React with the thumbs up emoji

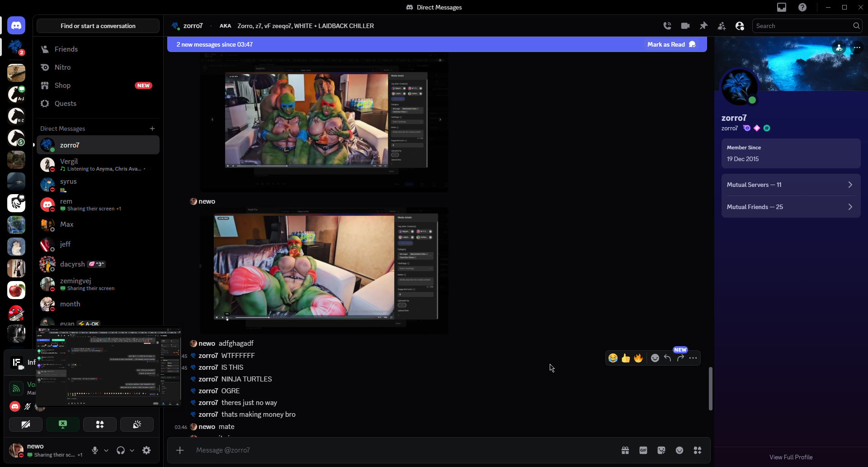pos(626,358)
